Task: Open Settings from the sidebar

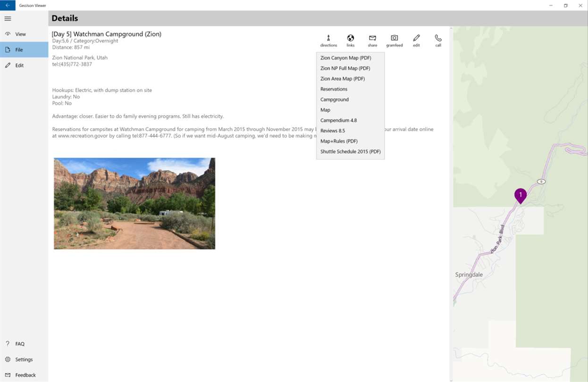Action: tap(24, 359)
